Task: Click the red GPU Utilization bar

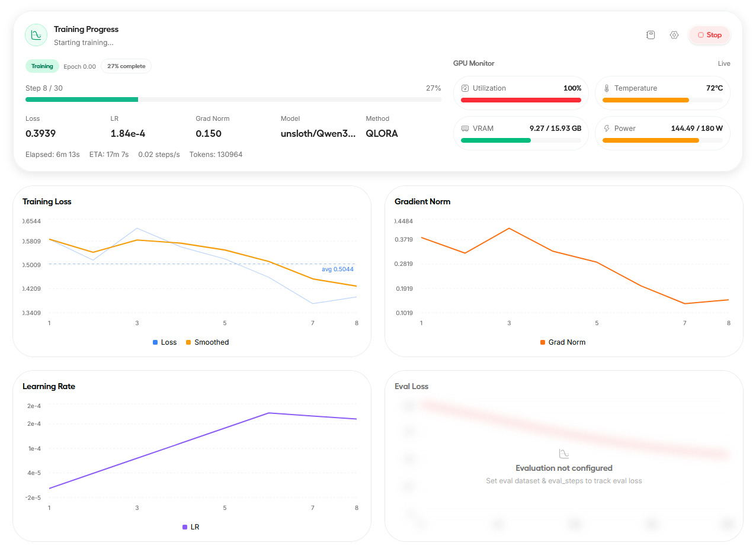Action: pyautogui.click(x=521, y=100)
